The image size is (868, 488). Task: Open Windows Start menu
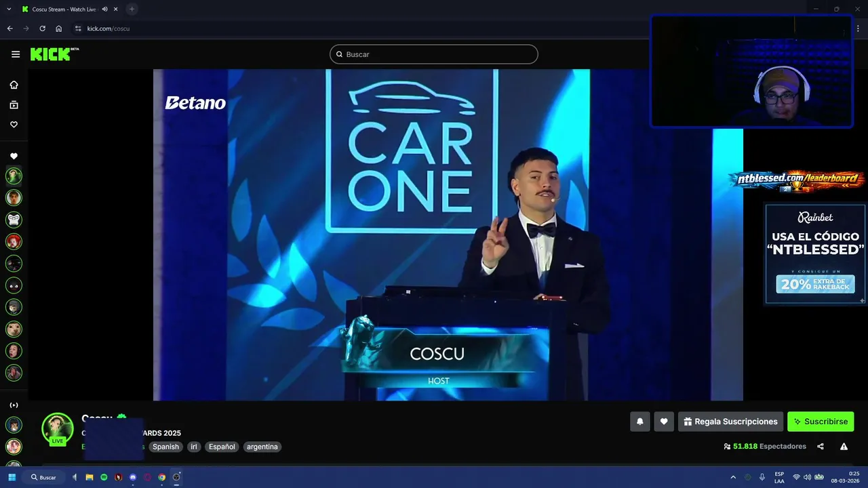(12, 477)
